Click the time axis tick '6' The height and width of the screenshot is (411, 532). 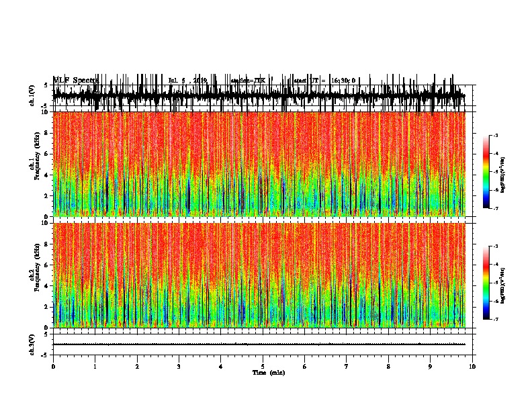tap(305, 367)
